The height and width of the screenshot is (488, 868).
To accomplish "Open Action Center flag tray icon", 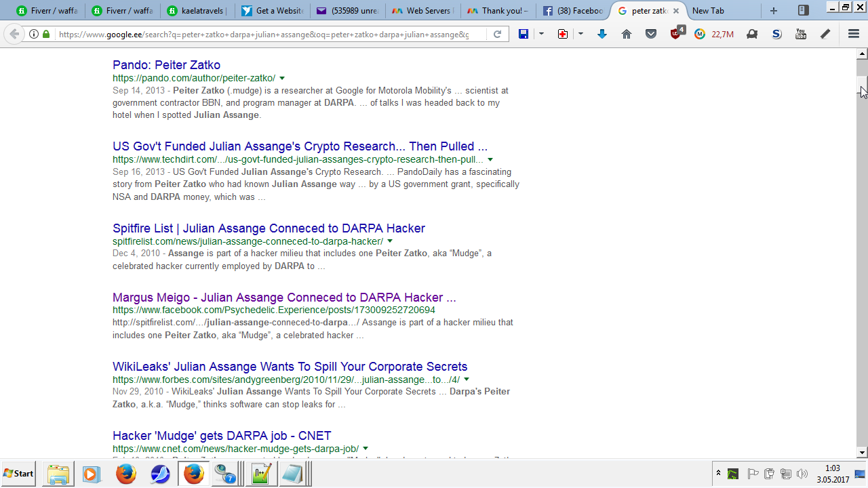I will (x=752, y=474).
